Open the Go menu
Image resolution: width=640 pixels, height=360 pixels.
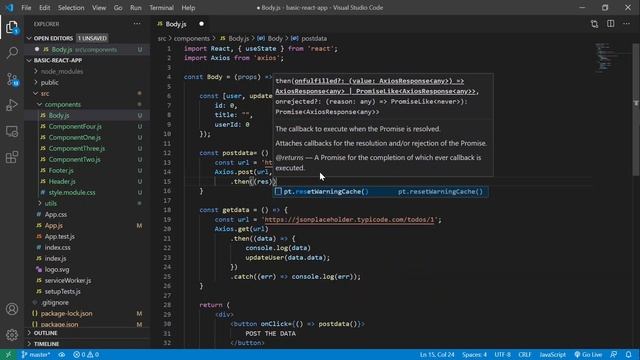[118, 7]
